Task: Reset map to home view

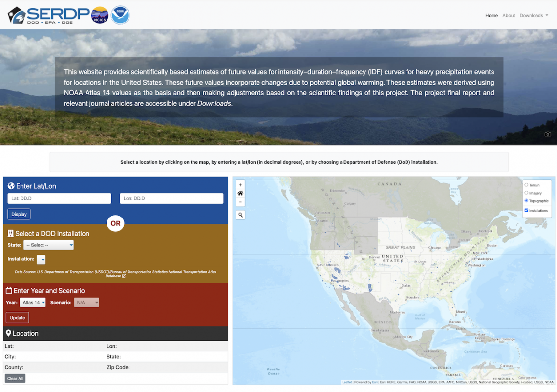Action: tap(240, 194)
